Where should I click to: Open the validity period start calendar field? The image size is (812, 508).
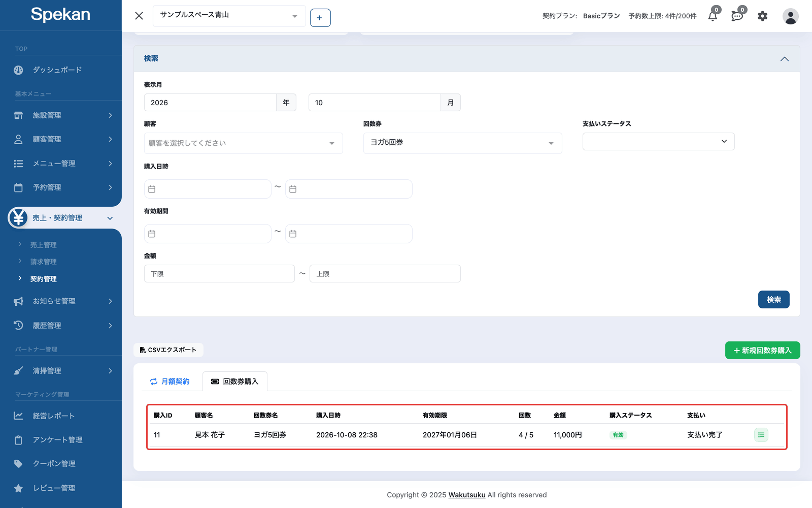(x=208, y=234)
